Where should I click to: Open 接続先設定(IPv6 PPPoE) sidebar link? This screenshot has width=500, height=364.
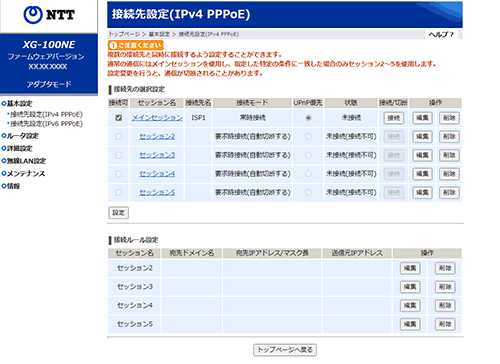coord(46,124)
